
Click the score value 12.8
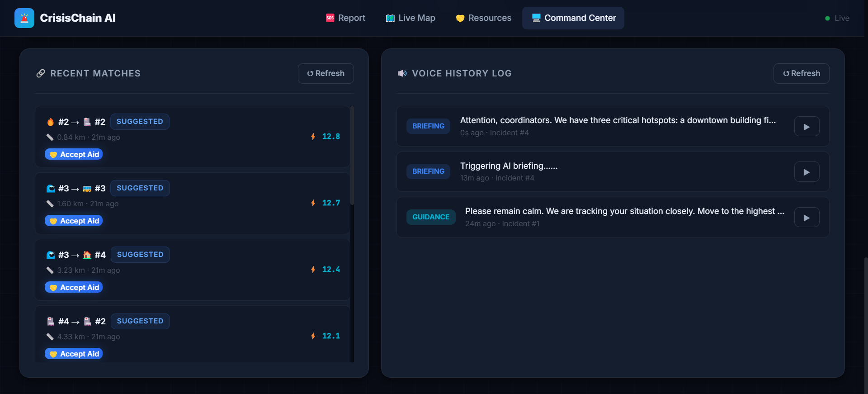331,137
